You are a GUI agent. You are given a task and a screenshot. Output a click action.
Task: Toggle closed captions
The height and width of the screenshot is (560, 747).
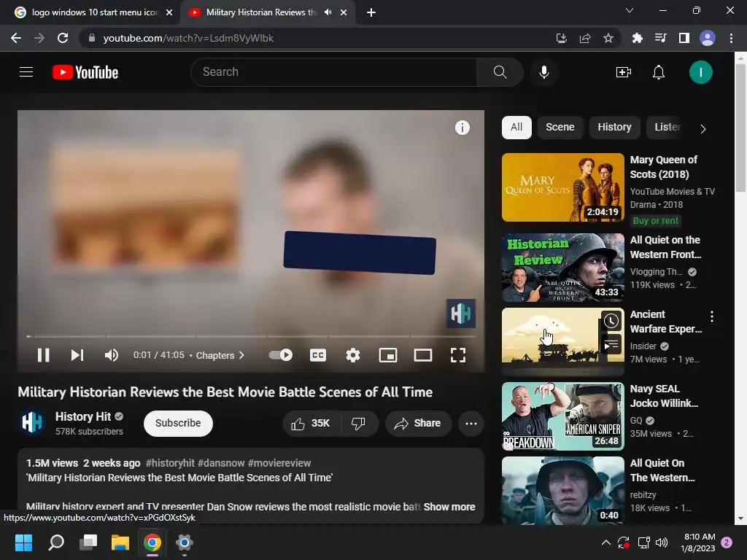click(318, 355)
